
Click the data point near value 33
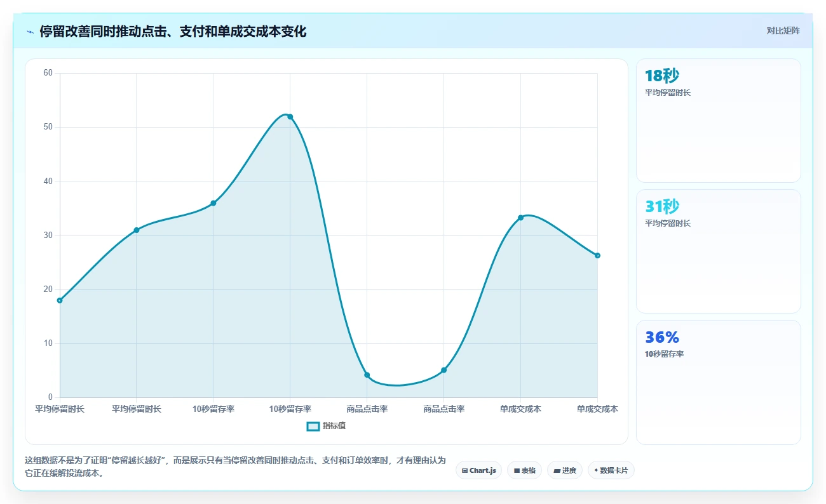pos(520,218)
